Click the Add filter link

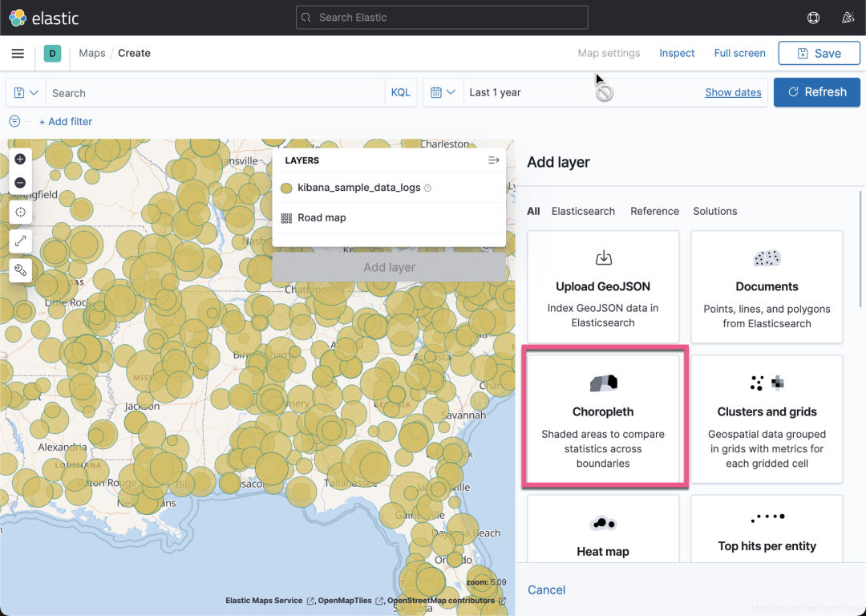pos(66,122)
